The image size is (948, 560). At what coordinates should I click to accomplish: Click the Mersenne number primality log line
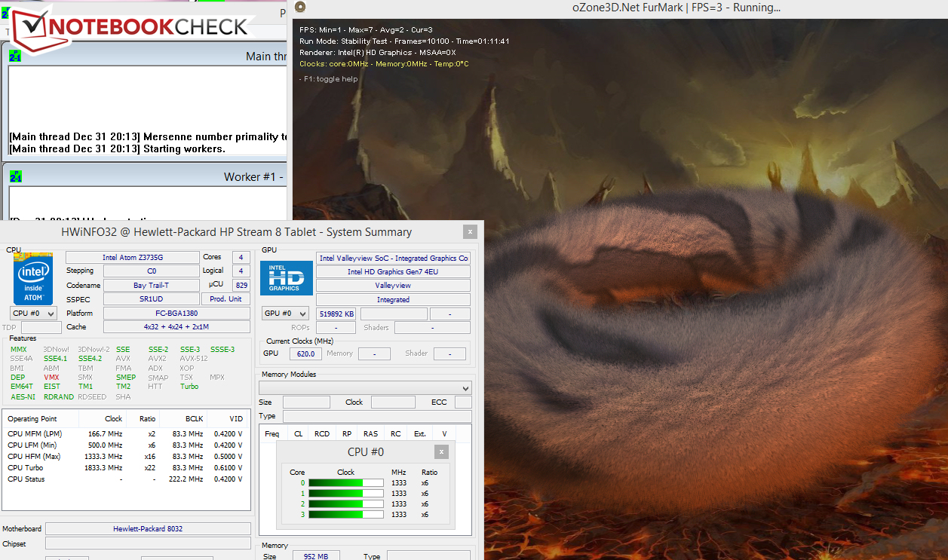click(x=149, y=136)
